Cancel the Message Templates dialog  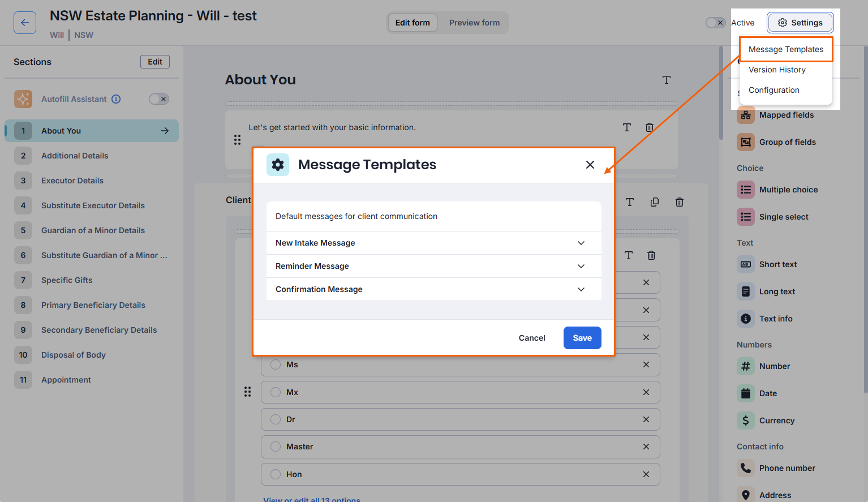coord(531,338)
